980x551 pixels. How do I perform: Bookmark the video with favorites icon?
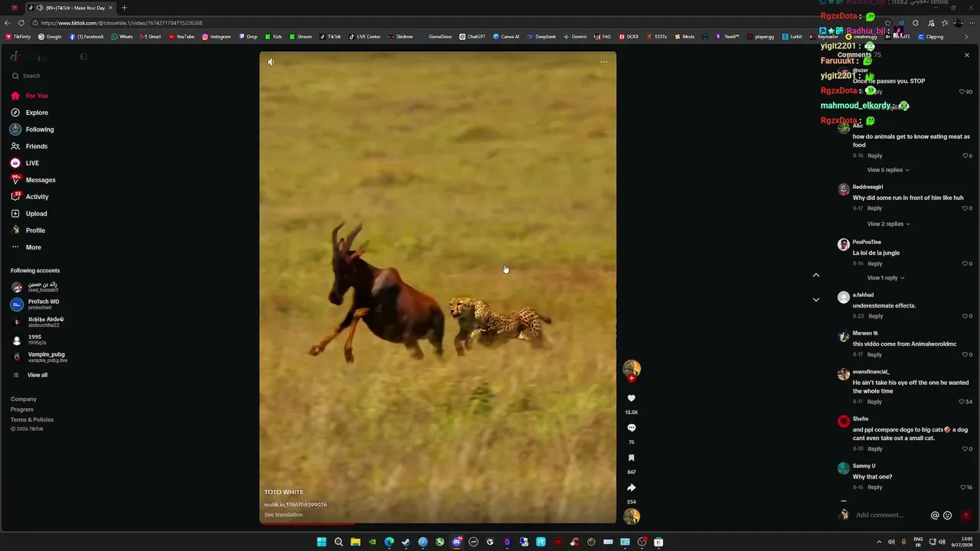[x=631, y=458]
